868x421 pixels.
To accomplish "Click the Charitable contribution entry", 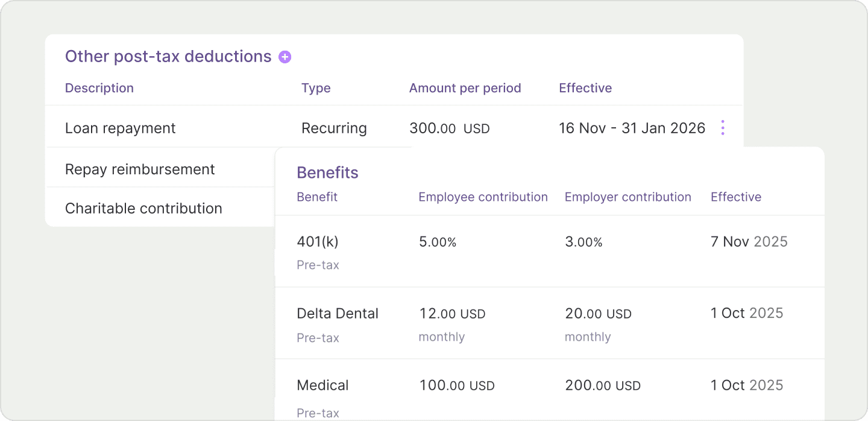I will [143, 207].
